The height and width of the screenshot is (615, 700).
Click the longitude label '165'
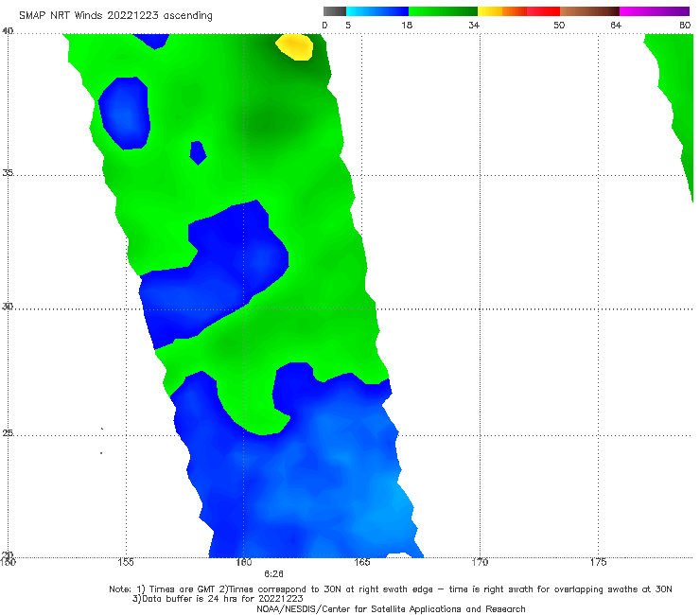click(x=362, y=562)
